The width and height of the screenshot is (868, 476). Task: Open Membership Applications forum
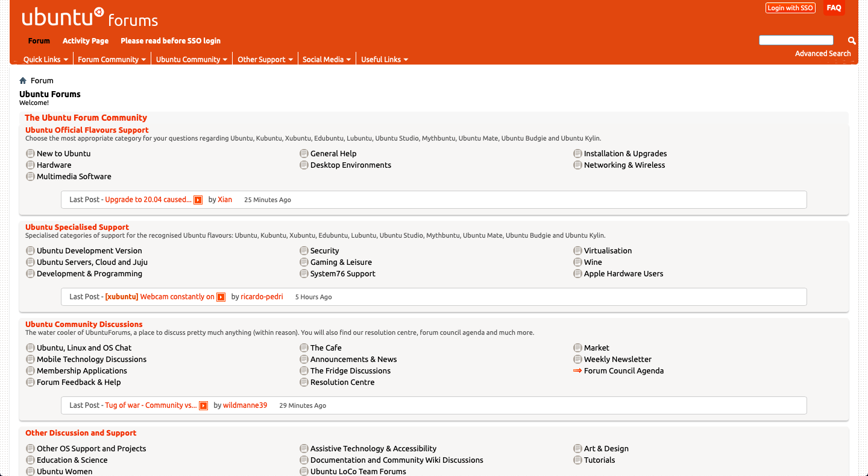coord(82,371)
